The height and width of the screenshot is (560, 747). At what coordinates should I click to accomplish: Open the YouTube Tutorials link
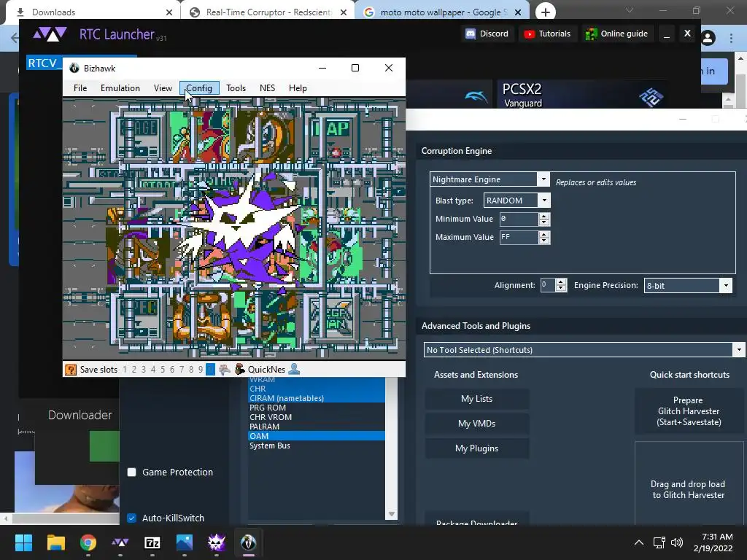click(x=547, y=34)
